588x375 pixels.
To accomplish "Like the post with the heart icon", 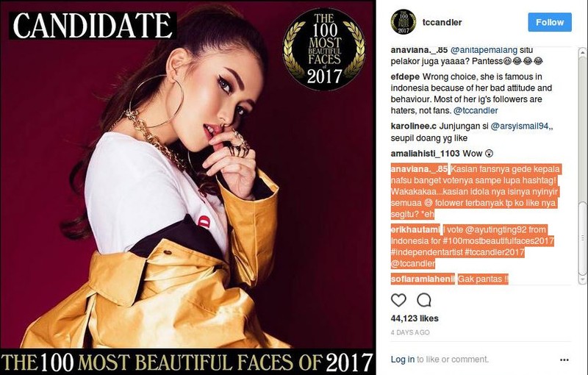I will [398, 300].
